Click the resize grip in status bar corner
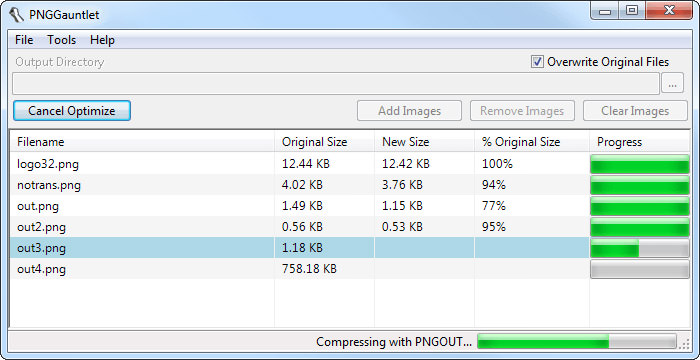Image resolution: width=700 pixels, height=360 pixels. [685, 343]
